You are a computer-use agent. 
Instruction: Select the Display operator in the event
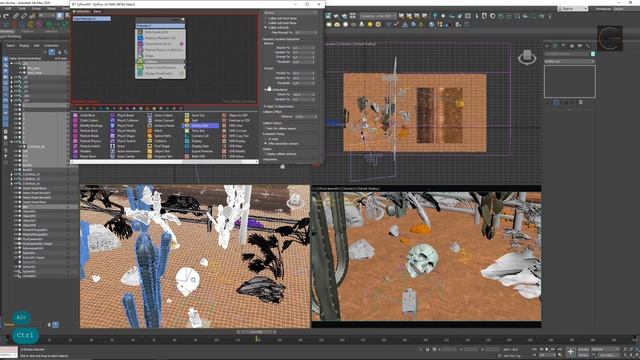(160, 73)
